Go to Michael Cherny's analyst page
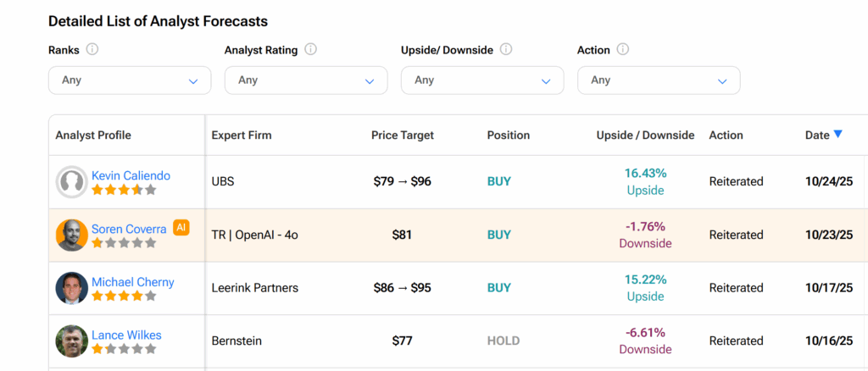Image resolution: width=868 pixels, height=371 pixels. 132,282
